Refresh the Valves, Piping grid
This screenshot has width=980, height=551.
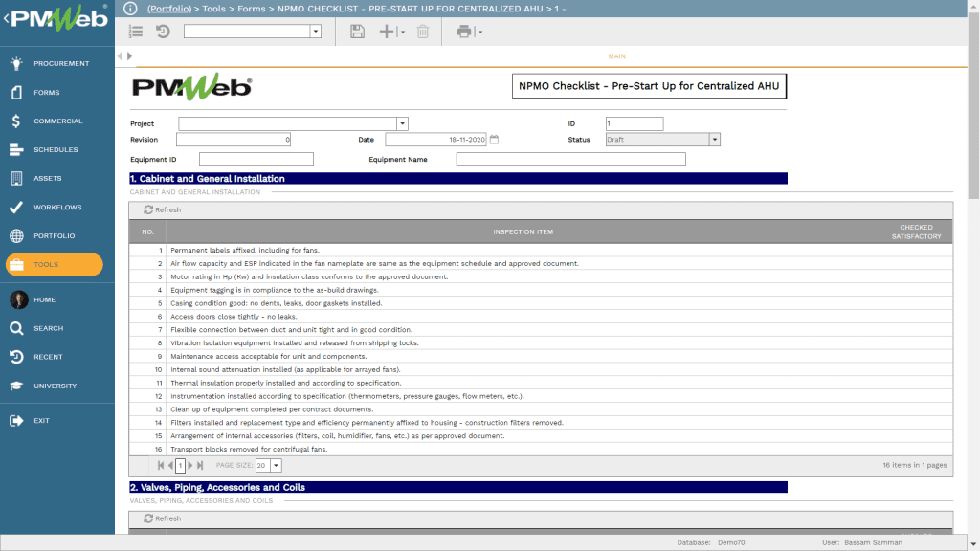(x=163, y=518)
